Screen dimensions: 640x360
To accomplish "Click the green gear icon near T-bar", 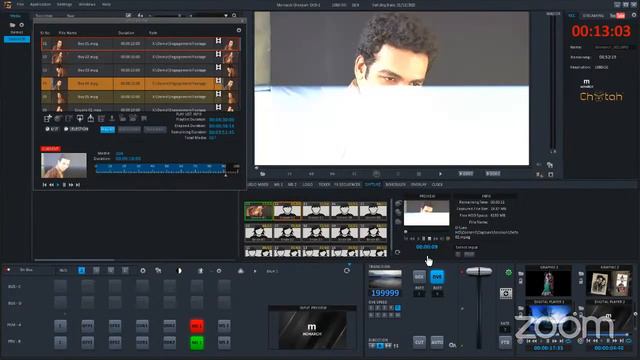I will (x=509, y=272).
